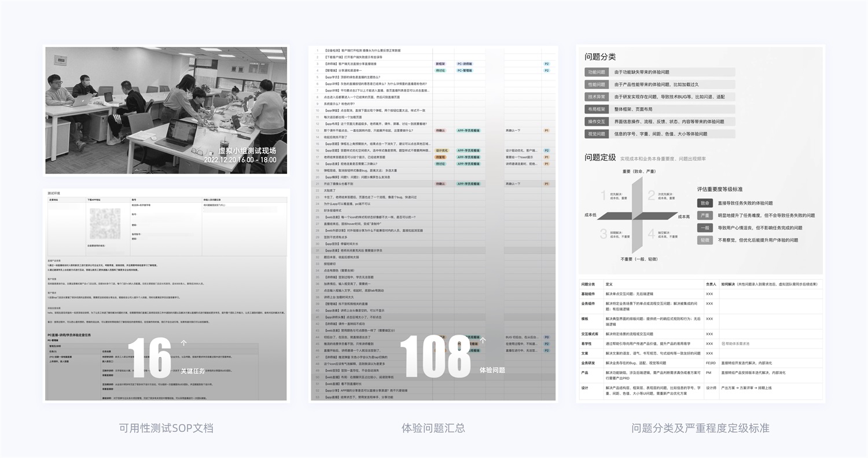Image resolution: width=868 pixels, height=458 pixels.
Task: Open the 可用性测试SOP文档 section
Action: coord(167,428)
